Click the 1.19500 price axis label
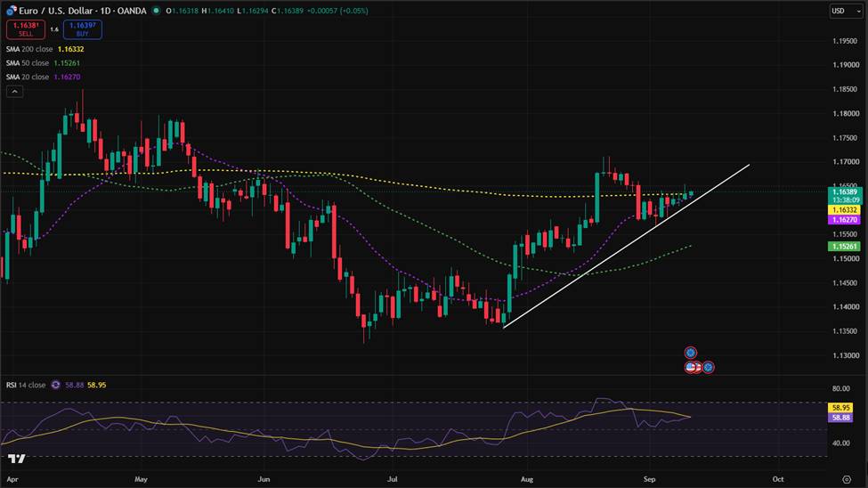 (846, 41)
